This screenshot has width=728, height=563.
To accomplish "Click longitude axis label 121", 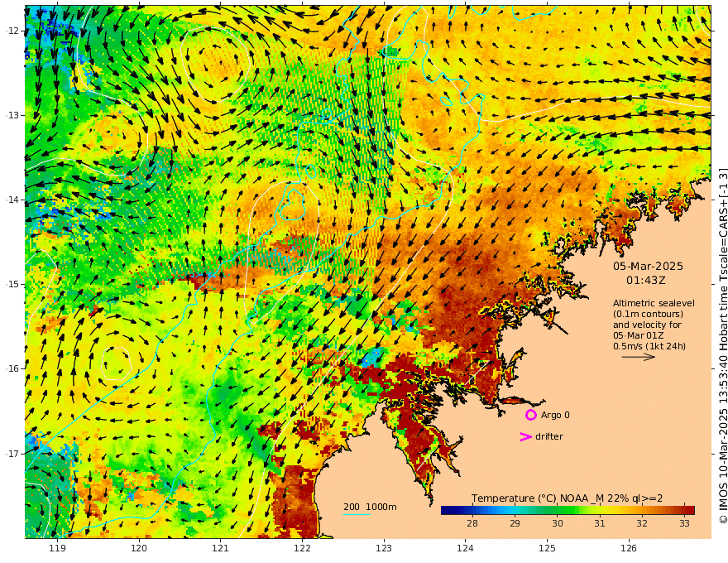I will [221, 548].
